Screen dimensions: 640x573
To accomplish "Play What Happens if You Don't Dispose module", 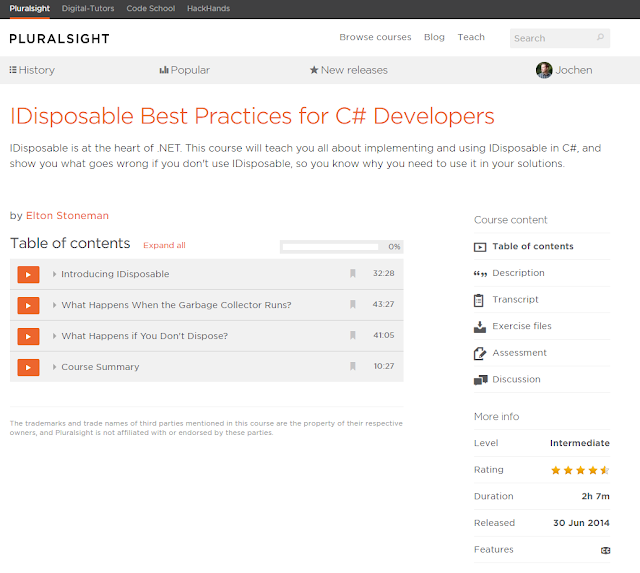I will [28, 336].
